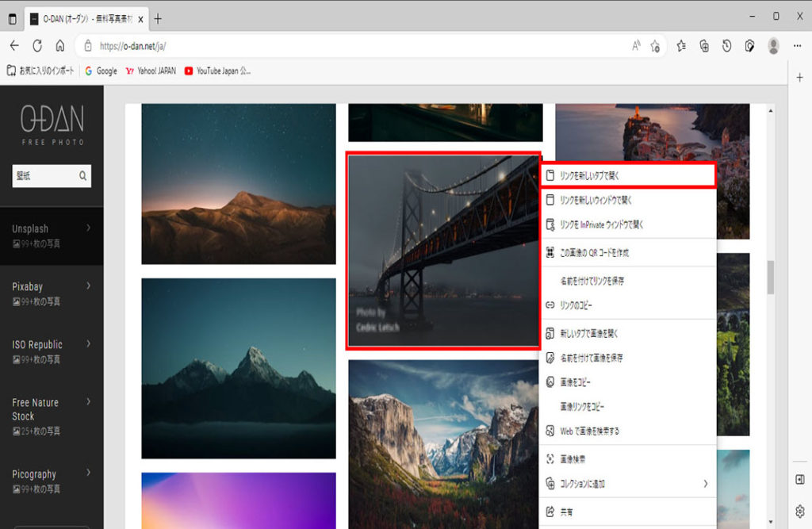Open a new browser tab

click(158, 18)
